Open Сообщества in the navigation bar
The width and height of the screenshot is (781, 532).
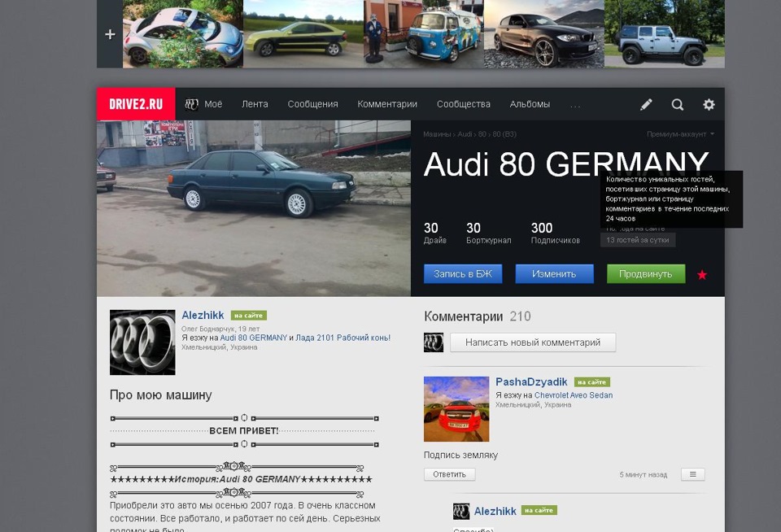[463, 104]
